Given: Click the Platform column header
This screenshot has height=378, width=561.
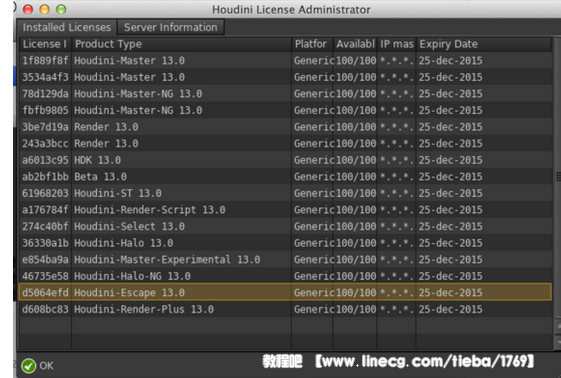Looking at the screenshot, I should pyautogui.click(x=312, y=44).
